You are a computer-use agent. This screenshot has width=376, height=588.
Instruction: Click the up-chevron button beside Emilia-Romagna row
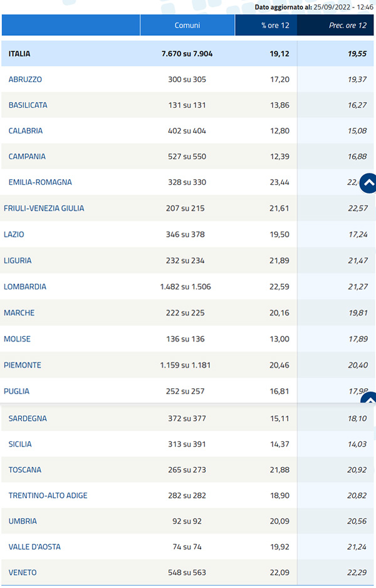pyautogui.click(x=368, y=183)
